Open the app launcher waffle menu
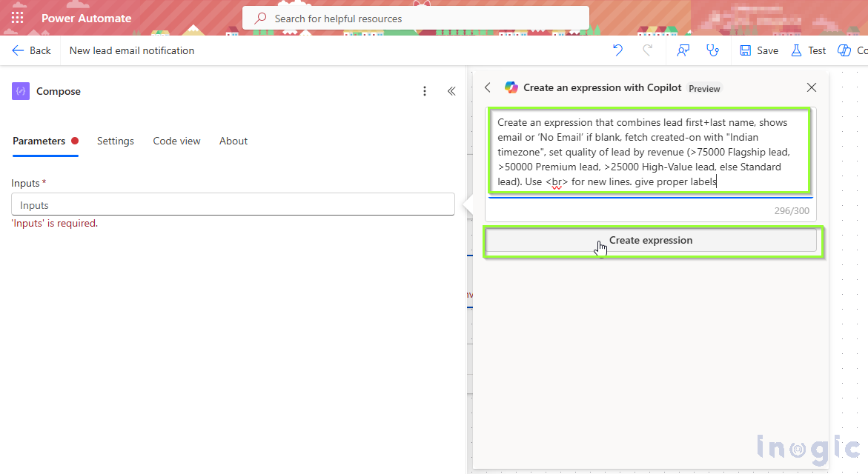Screen dimensions: 868x474 tap(17, 18)
